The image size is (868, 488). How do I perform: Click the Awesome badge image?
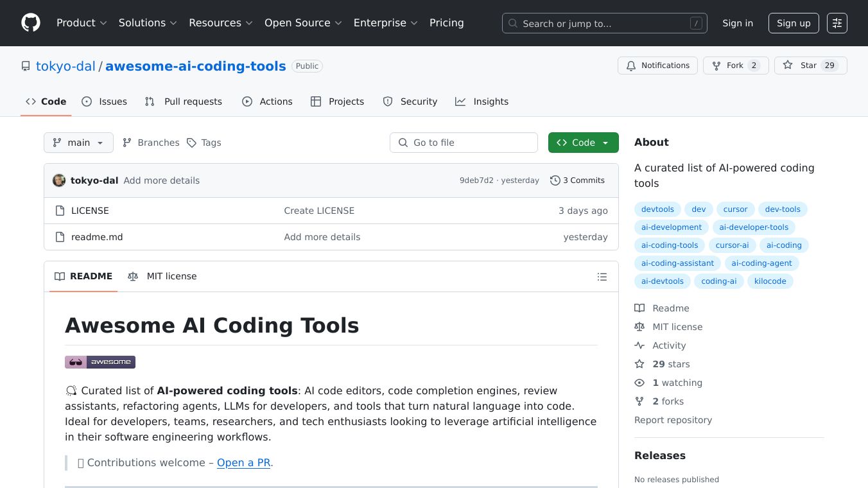(100, 362)
